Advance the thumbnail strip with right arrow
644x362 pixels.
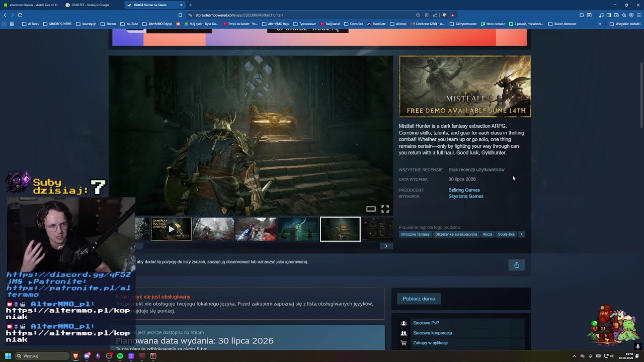coord(386,246)
